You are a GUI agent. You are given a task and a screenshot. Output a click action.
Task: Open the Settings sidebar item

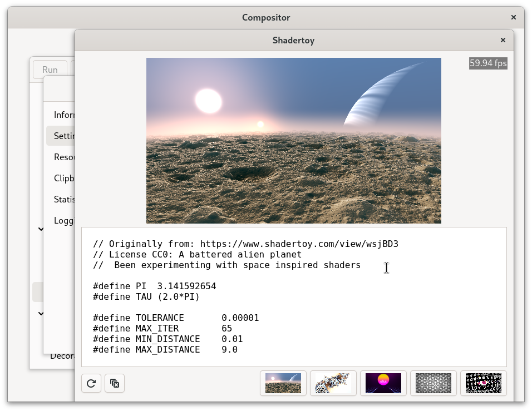(63, 136)
